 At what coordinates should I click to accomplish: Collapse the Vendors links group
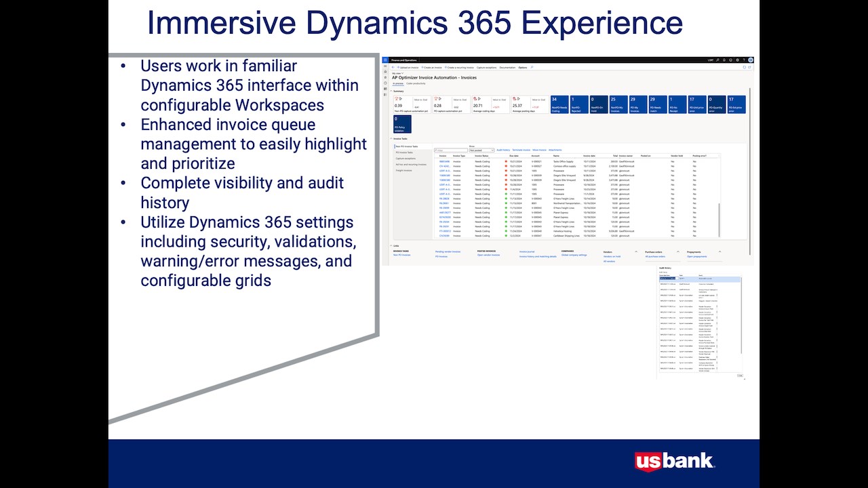(636, 251)
